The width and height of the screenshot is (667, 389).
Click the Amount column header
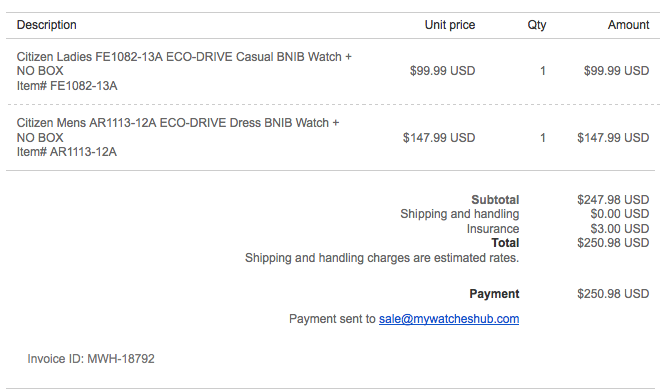(628, 25)
